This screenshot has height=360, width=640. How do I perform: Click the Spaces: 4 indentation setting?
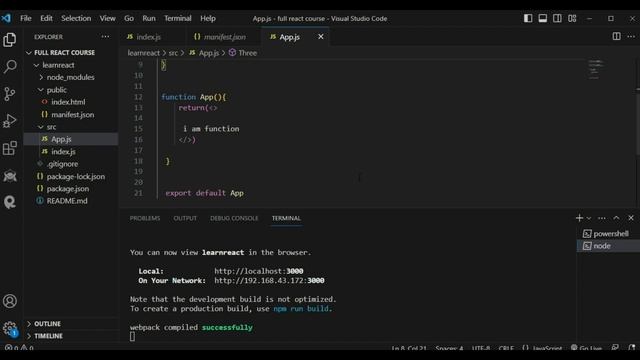pyautogui.click(x=449, y=348)
